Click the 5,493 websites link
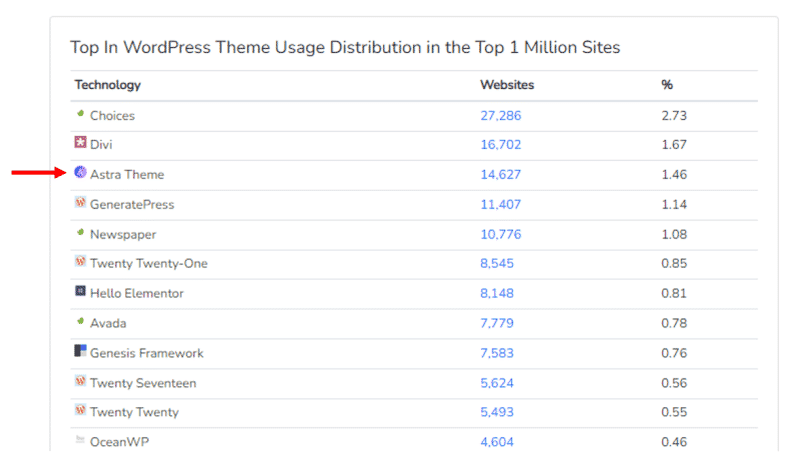The image size is (794, 456). point(497,412)
